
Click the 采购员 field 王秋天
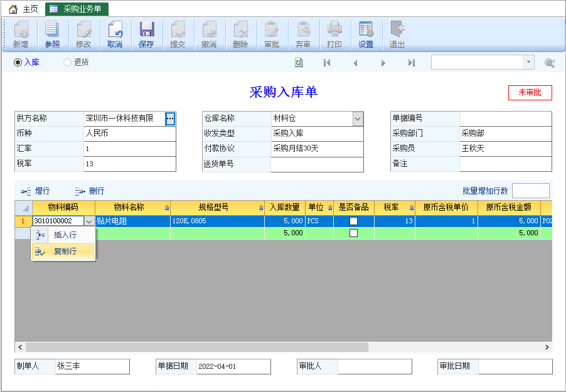pyautogui.click(x=505, y=149)
